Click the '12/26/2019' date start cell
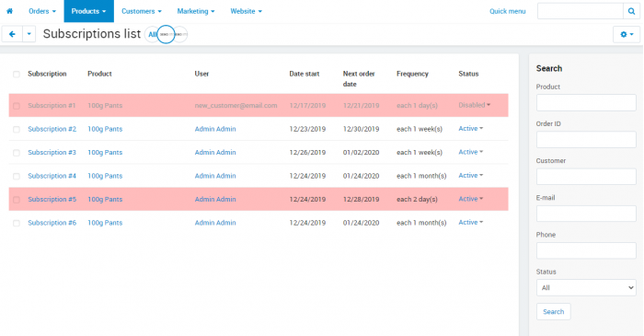 307,153
